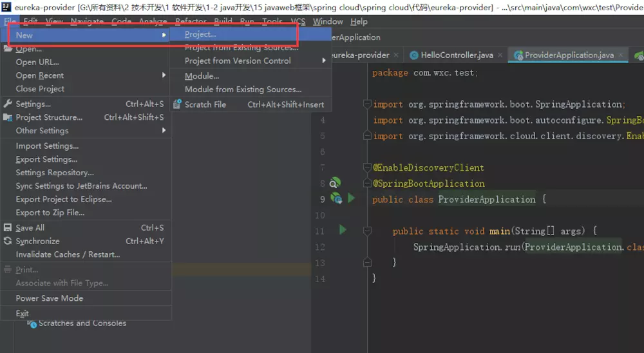Click Scratches and Consoles tree item

click(x=82, y=323)
